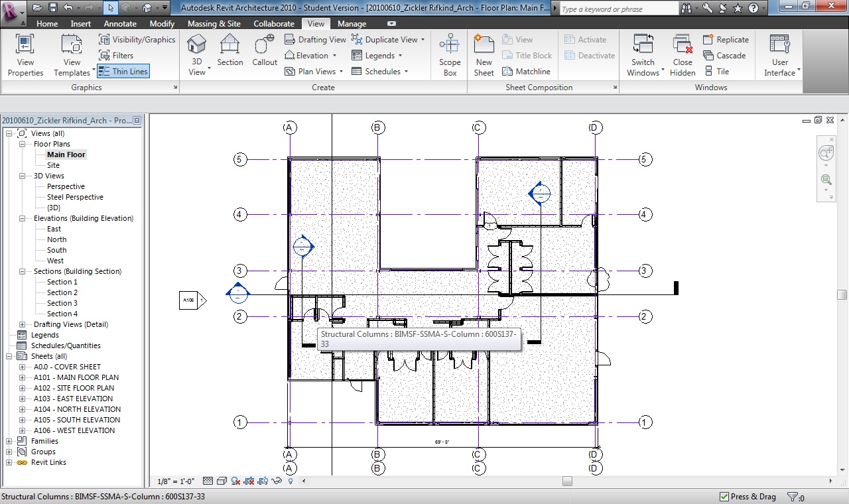Image resolution: width=849 pixels, height=504 pixels.
Task: Open the Manage ribbon tab
Action: 352,24
